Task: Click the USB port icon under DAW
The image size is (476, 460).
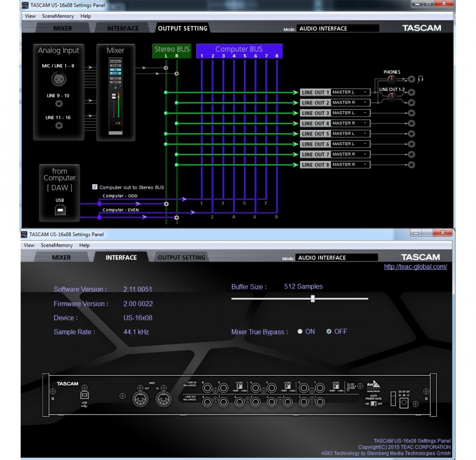Action: coord(60,210)
